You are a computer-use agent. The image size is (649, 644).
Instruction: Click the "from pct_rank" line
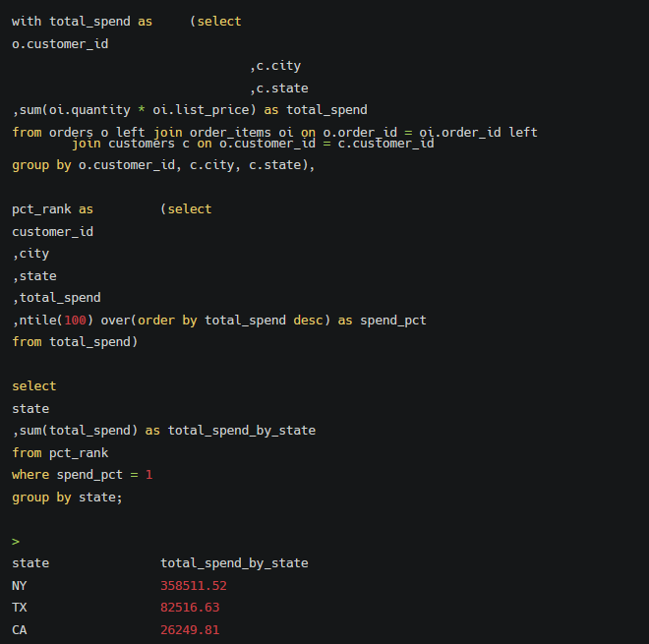[60, 453]
